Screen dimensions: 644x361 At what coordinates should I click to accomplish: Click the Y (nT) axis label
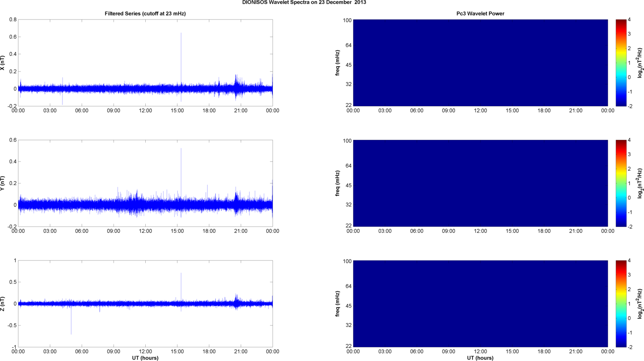pyautogui.click(x=3, y=183)
